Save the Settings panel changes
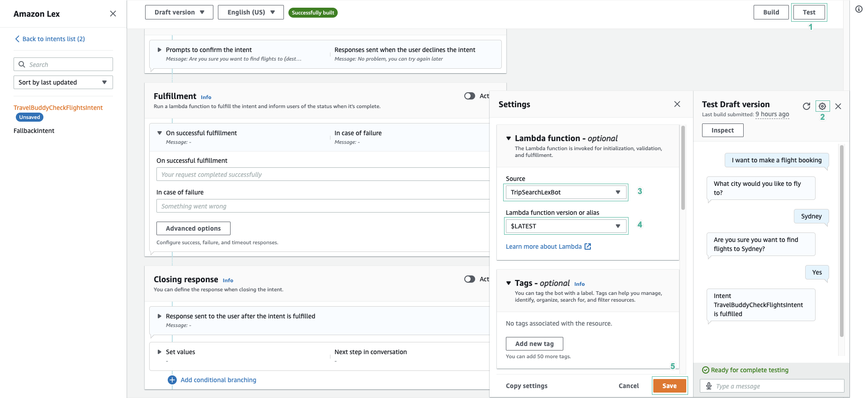868x398 pixels. [670, 386]
